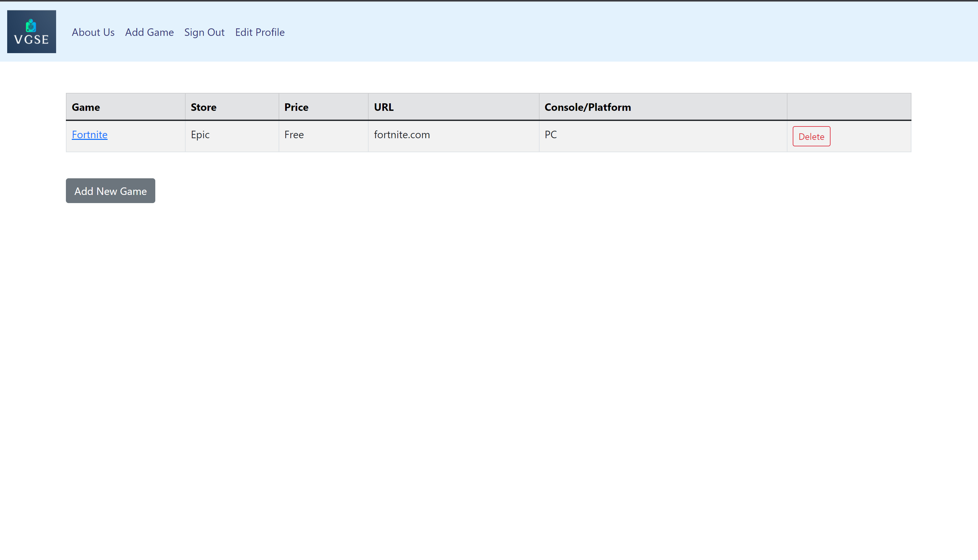
Task: Delete the Fortnite entry
Action: pos(811,137)
